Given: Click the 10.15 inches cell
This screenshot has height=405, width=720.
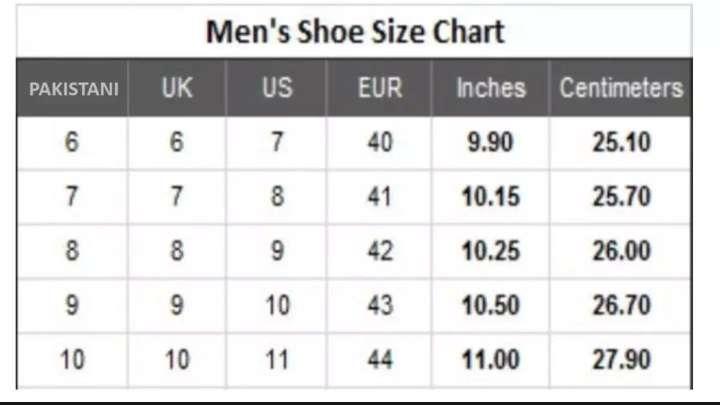Looking at the screenshot, I should click(x=491, y=197).
